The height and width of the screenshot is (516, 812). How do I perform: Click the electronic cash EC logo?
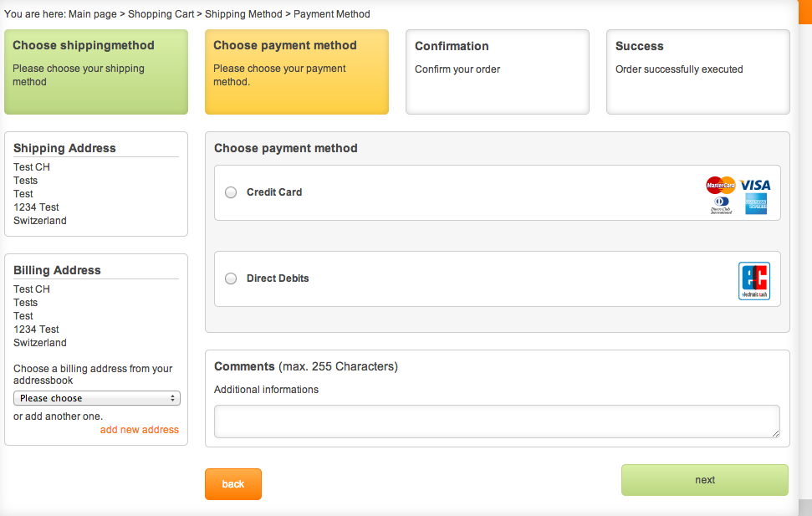point(753,281)
